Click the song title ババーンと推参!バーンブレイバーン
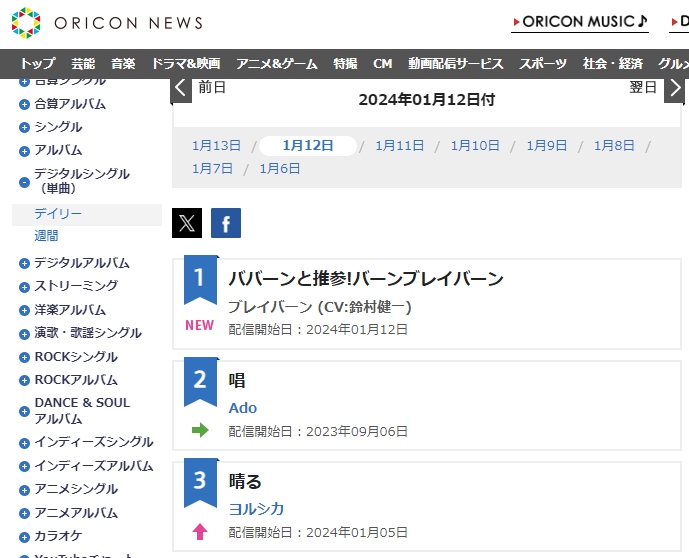Image resolution: width=689 pixels, height=558 pixels. point(366,279)
